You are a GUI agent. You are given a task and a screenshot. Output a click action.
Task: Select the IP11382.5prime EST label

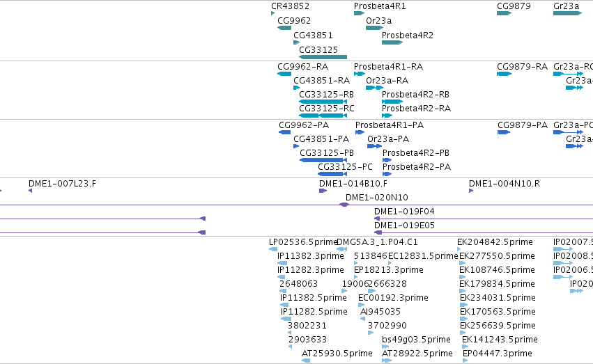(313, 299)
